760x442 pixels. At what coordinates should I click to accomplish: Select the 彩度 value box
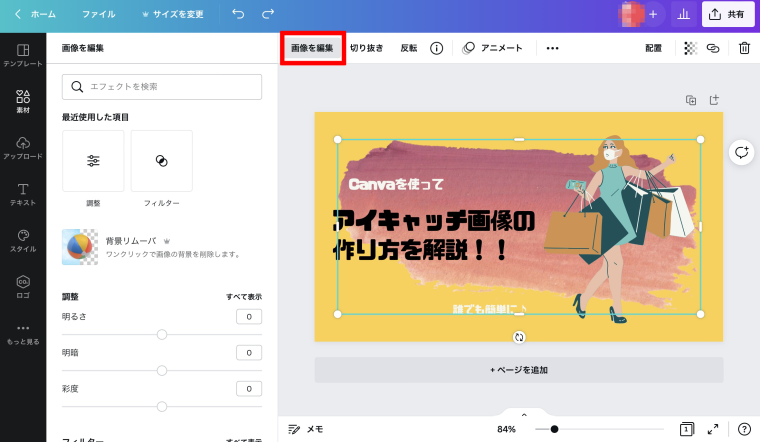pos(249,389)
